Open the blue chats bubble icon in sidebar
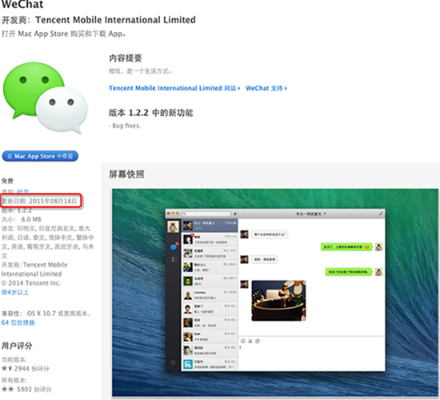Viewport: 440px width, 400px height. click(173, 246)
